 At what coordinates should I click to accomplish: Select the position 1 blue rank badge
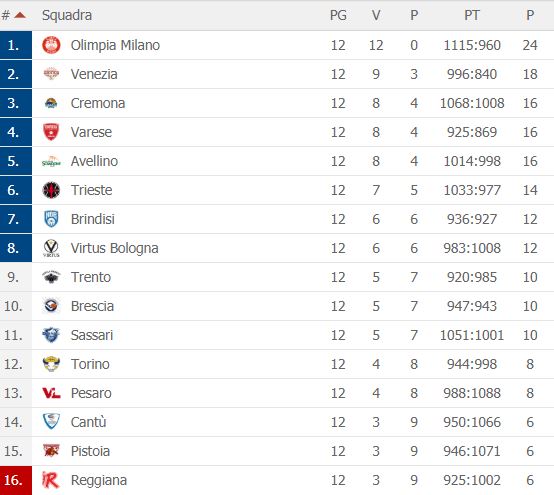[x=16, y=45]
